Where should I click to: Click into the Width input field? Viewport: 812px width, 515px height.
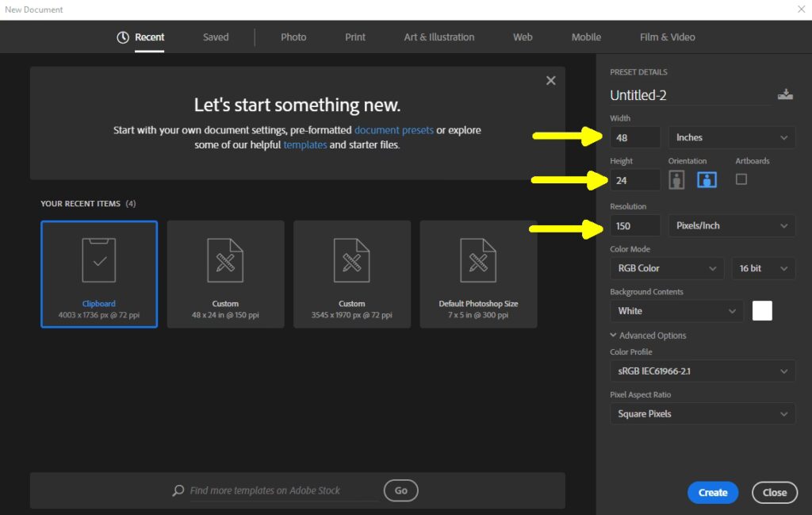(x=635, y=137)
